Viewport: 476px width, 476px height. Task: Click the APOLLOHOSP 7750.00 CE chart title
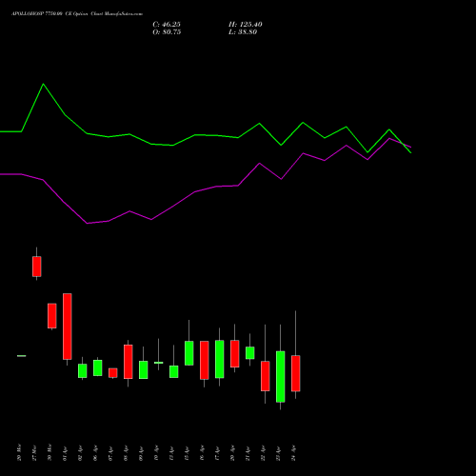point(77,14)
